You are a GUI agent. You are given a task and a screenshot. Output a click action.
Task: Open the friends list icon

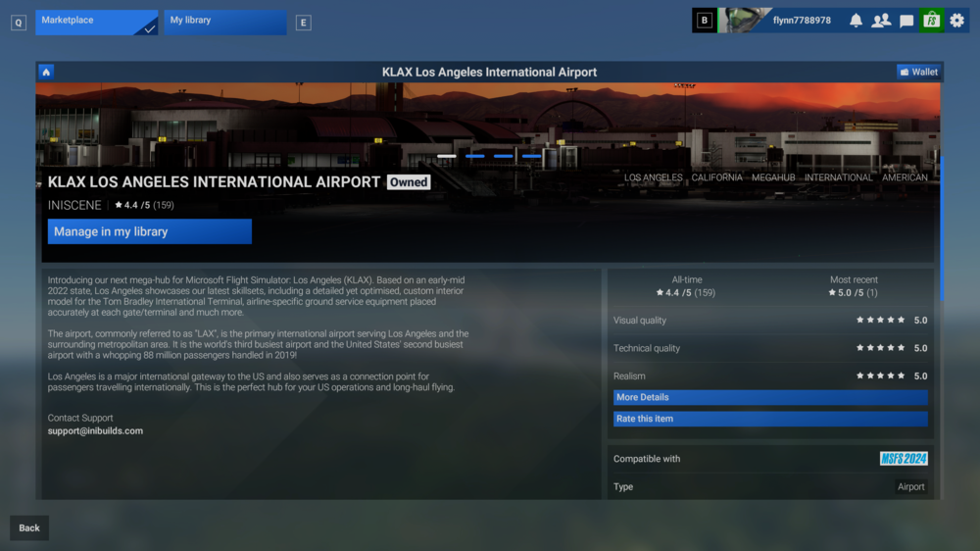pyautogui.click(x=881, y=21)
